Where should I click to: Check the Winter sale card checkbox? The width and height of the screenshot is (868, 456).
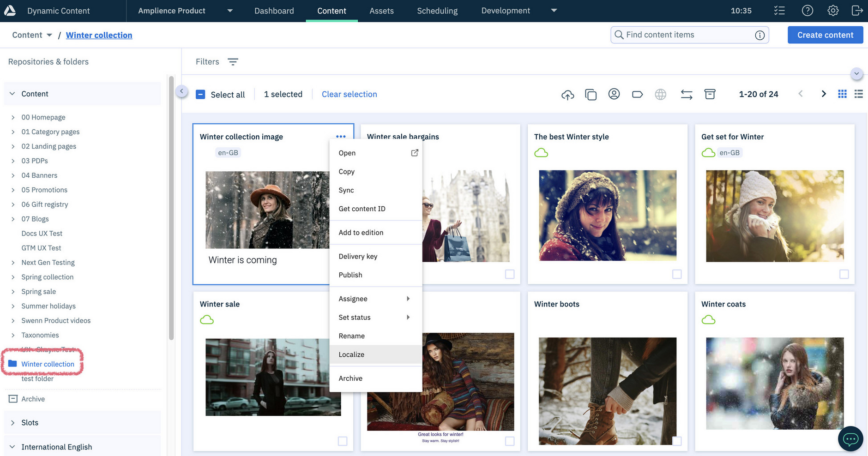[x=343, y=441]
